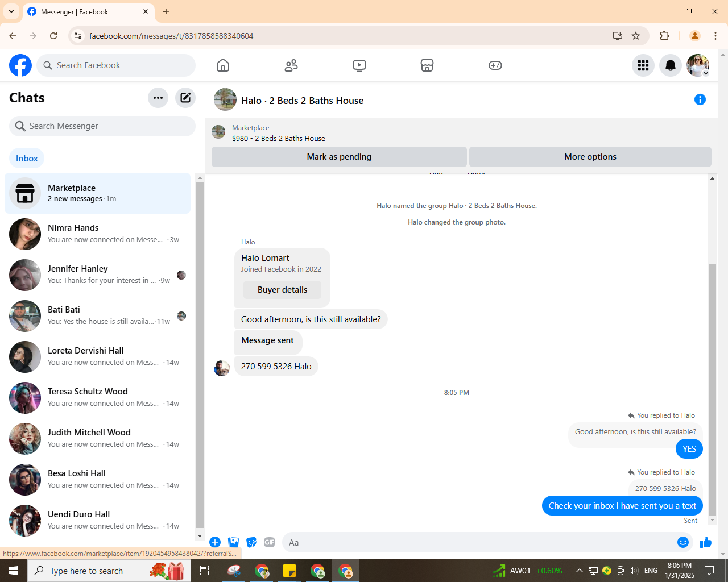The height and width of the screenshot is (582, 728).
Task: Click Halo's avatar beside the phone number message
Action: 222,368
